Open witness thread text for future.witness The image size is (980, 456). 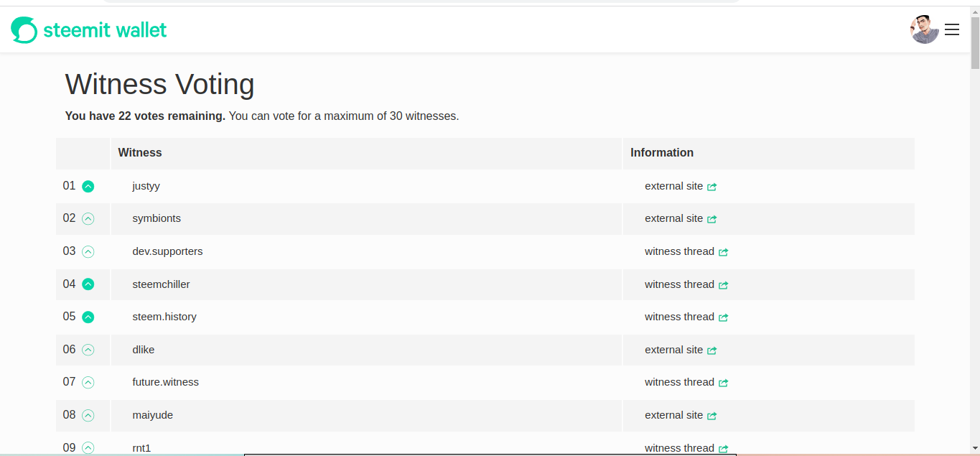coord(680,382)
